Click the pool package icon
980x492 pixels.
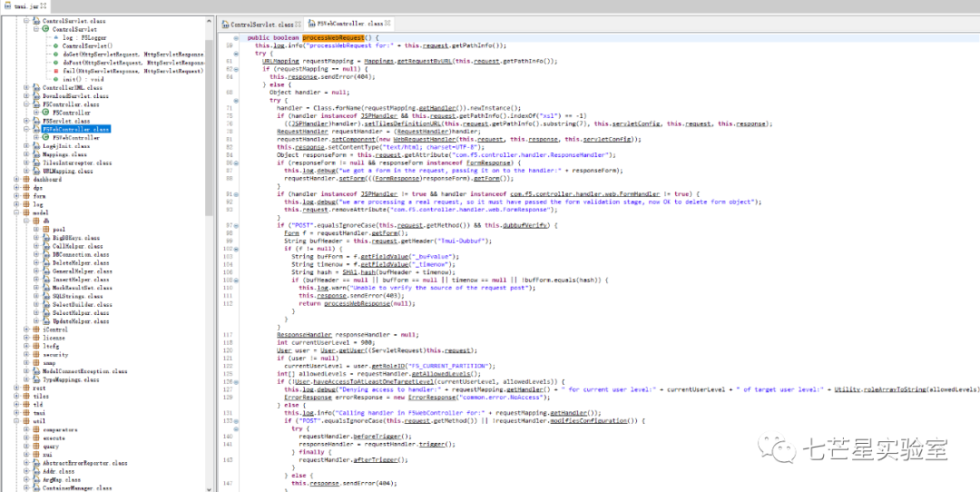tap(46, 230)
